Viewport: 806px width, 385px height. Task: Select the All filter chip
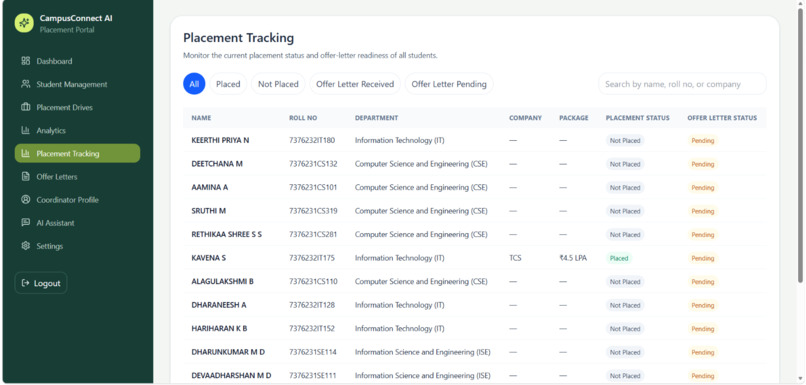[194, 84]
